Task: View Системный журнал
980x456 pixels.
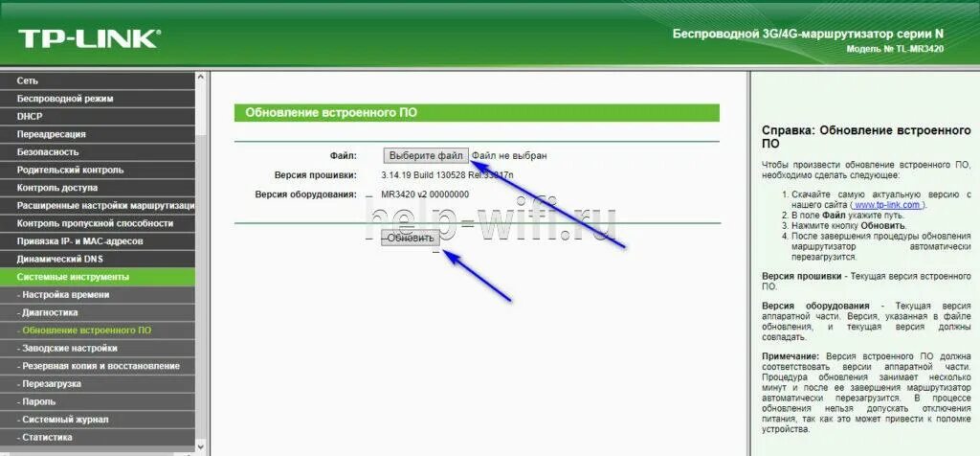Action: point(98,420)
